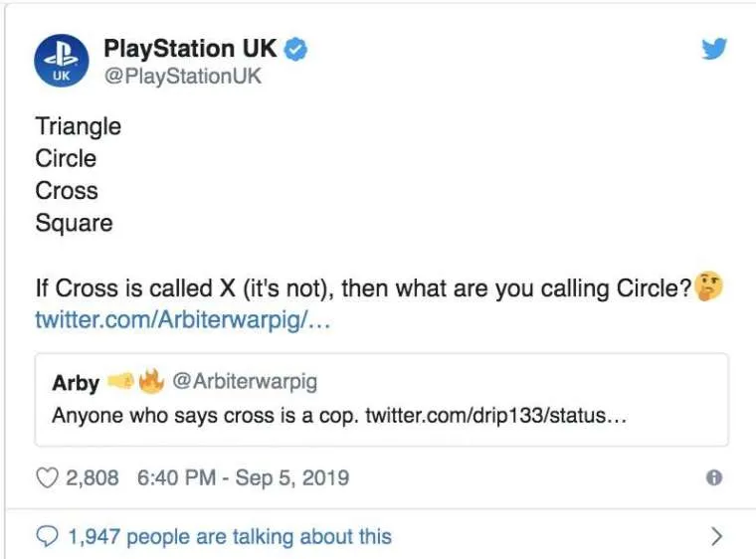
Task: Select the Arby name in the quoted tweet
Action: coord(76,382)
